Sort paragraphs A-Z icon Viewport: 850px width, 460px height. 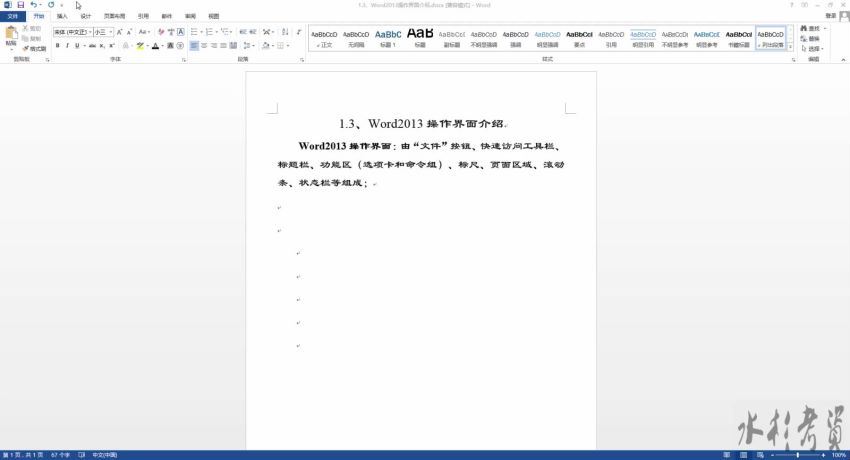(x=285, y=33)
